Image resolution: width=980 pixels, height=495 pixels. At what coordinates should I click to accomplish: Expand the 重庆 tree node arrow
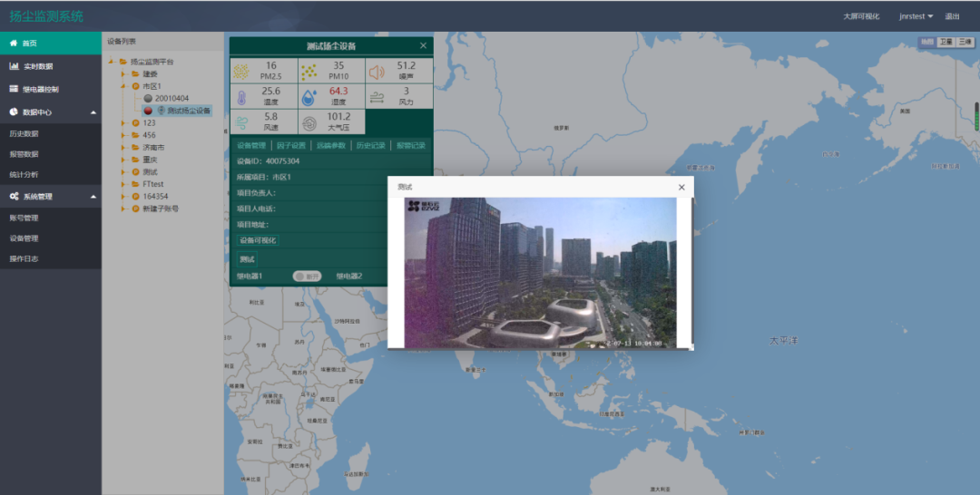coord(123,160)
